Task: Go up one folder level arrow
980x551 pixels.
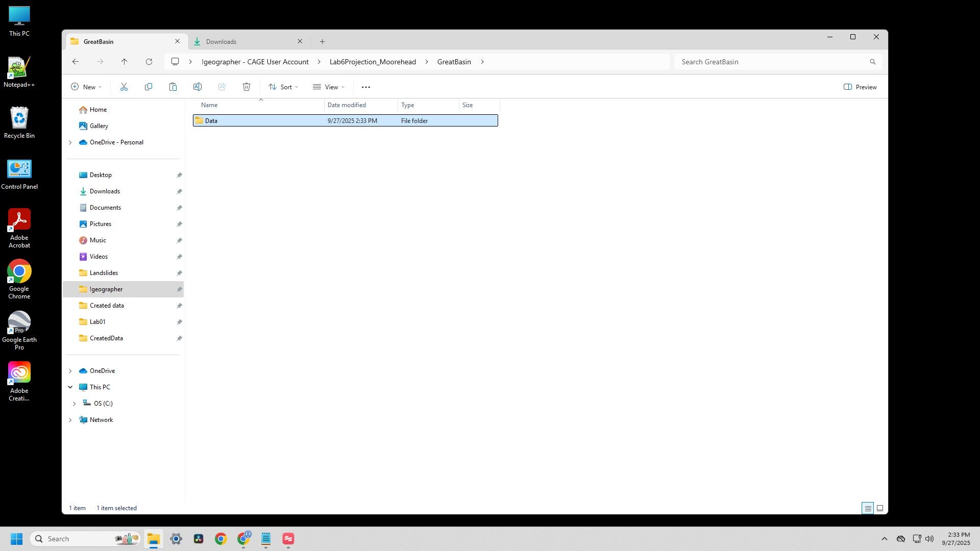Action: pyautogui.click(x=125, y=62)
